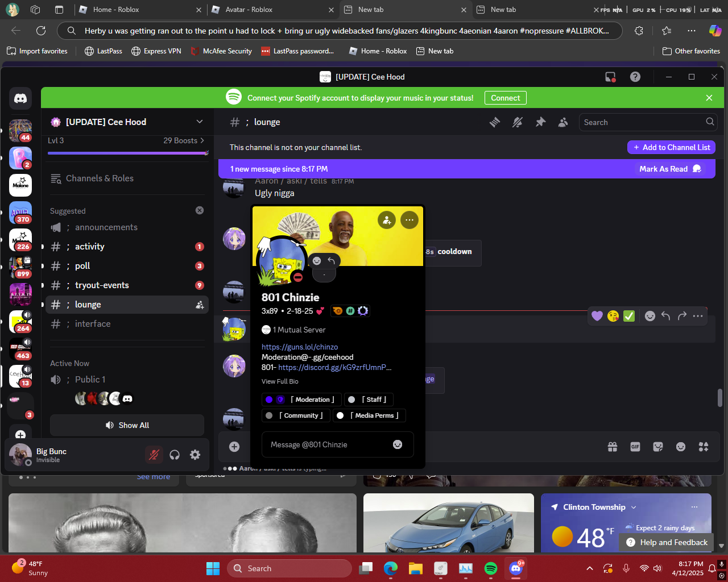Open 1 Mutual Server entry
This screenshot has height=582, width=728.
click(293, 330)
